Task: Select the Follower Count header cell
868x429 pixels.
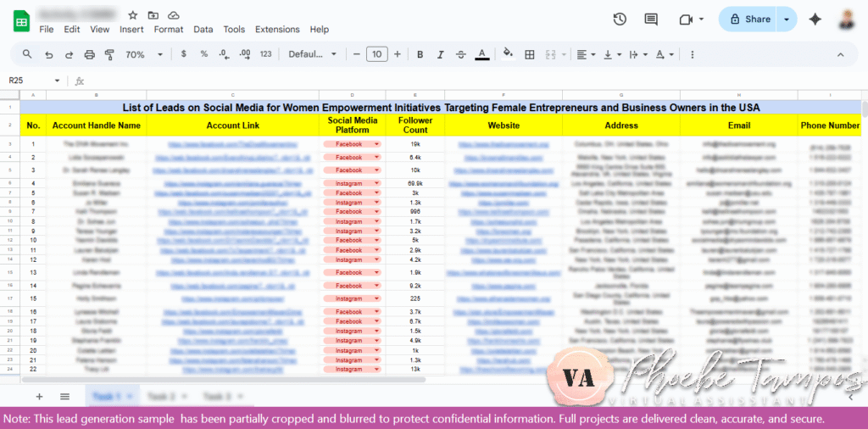Action: click(x=415, y=125)
